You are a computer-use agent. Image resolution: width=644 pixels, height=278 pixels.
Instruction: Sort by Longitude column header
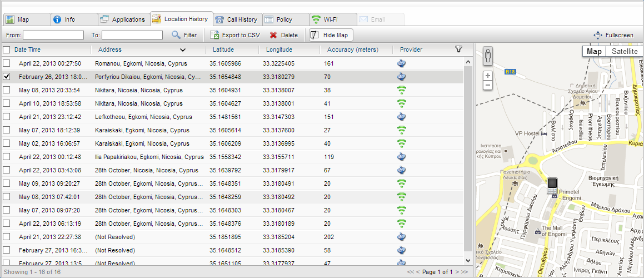(x=279, y=49)
